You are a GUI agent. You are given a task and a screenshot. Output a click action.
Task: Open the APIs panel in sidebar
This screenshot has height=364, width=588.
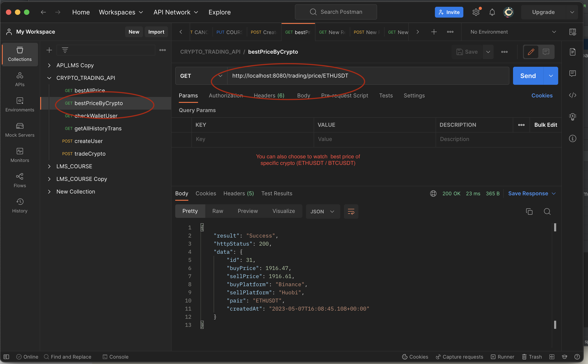(x=19, y=79)
